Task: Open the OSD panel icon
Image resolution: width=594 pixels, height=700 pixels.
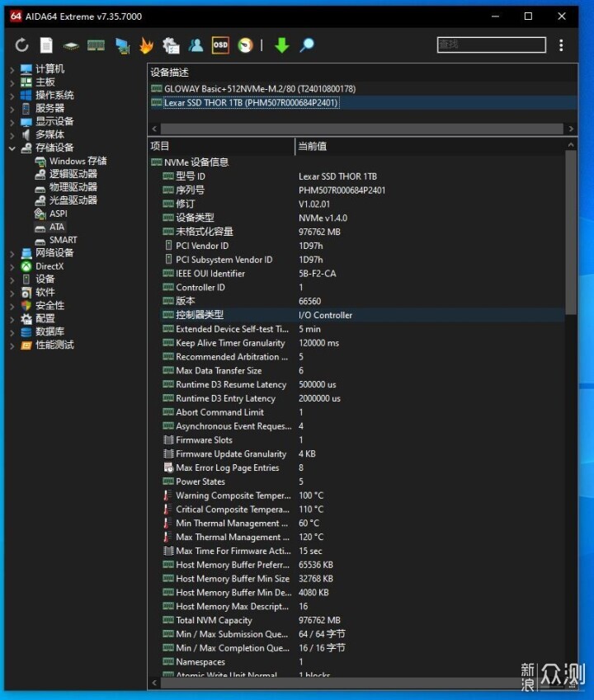Action: click(x=220, y=45)
